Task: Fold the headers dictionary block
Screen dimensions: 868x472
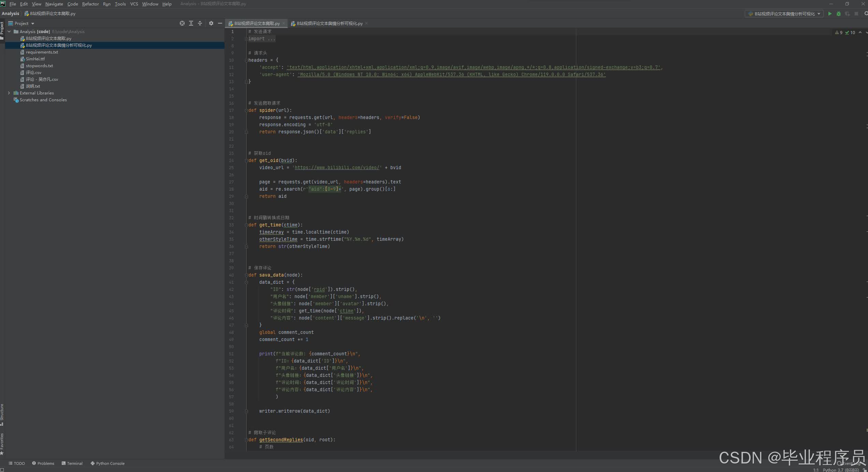Action: click(246, 60)
